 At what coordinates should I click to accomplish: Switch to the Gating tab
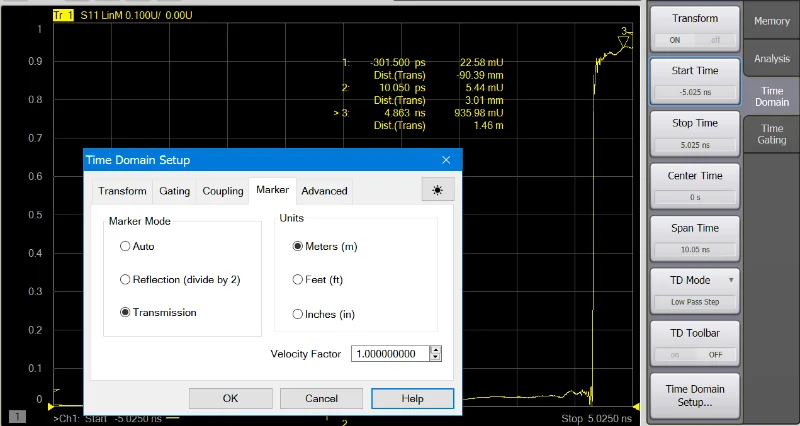tap(174, 190)
